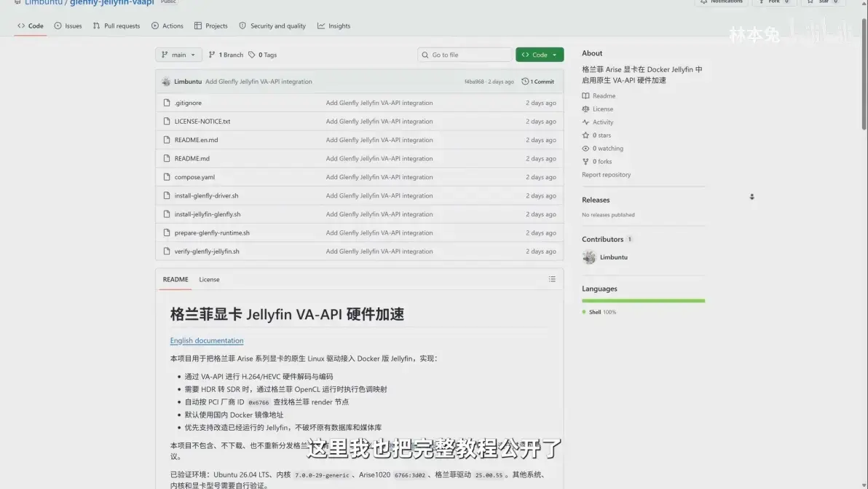Open verify-glenfly-jellyfin.sh file
The image size is (868, 489).
point(207,251)
